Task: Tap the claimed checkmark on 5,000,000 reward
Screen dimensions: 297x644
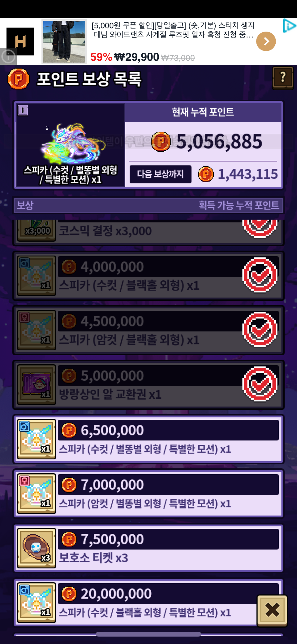Action: 260,384
